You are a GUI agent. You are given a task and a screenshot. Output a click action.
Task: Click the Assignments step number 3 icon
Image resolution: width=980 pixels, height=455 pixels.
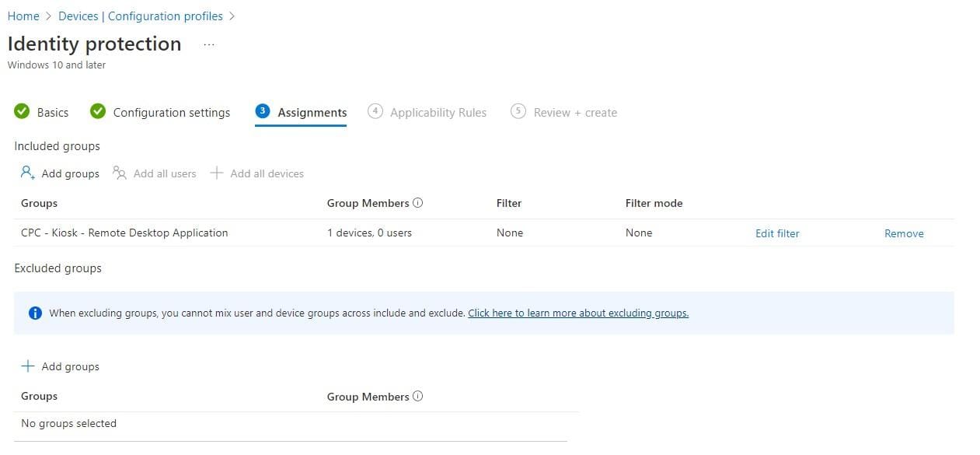(263, 112)
